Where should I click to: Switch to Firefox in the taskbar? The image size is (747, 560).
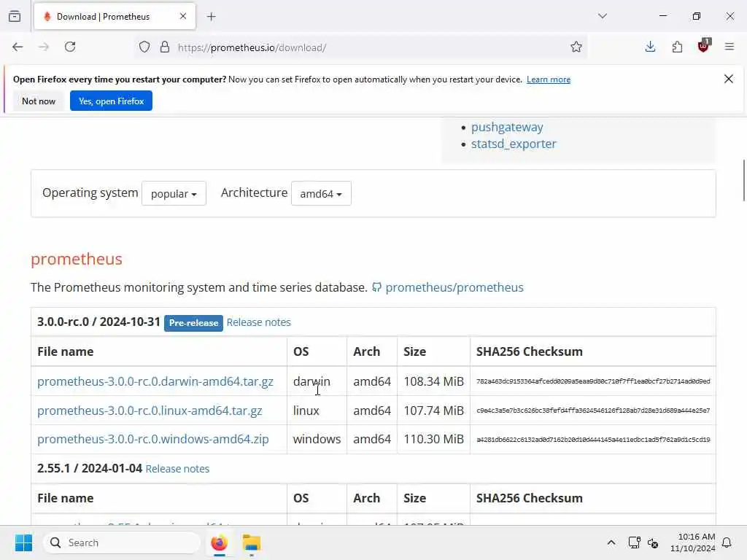pos(219,542)
